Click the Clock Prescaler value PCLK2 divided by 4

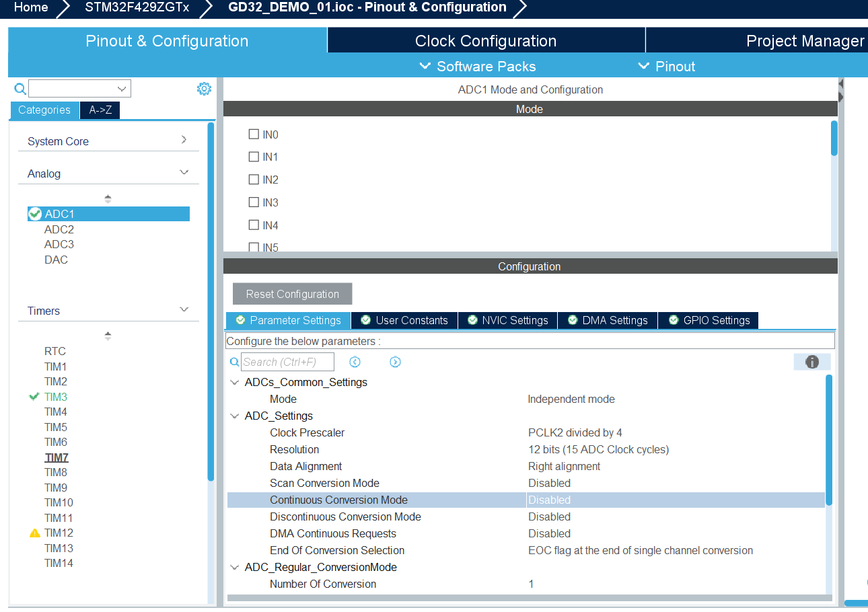[575, 432]
